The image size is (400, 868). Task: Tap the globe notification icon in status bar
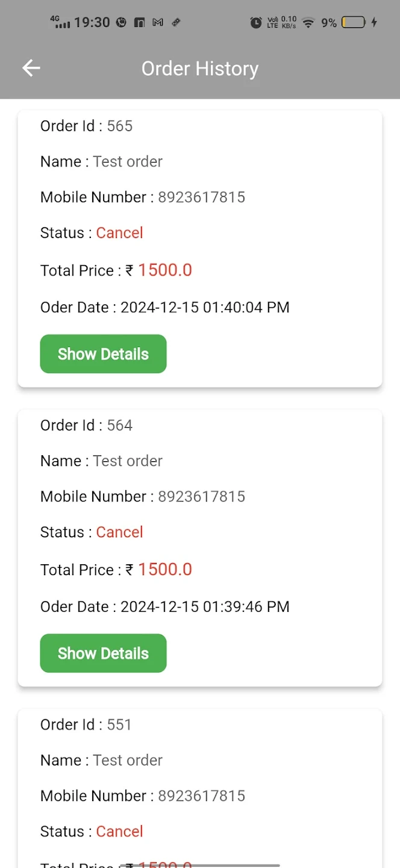click(120, 22)
